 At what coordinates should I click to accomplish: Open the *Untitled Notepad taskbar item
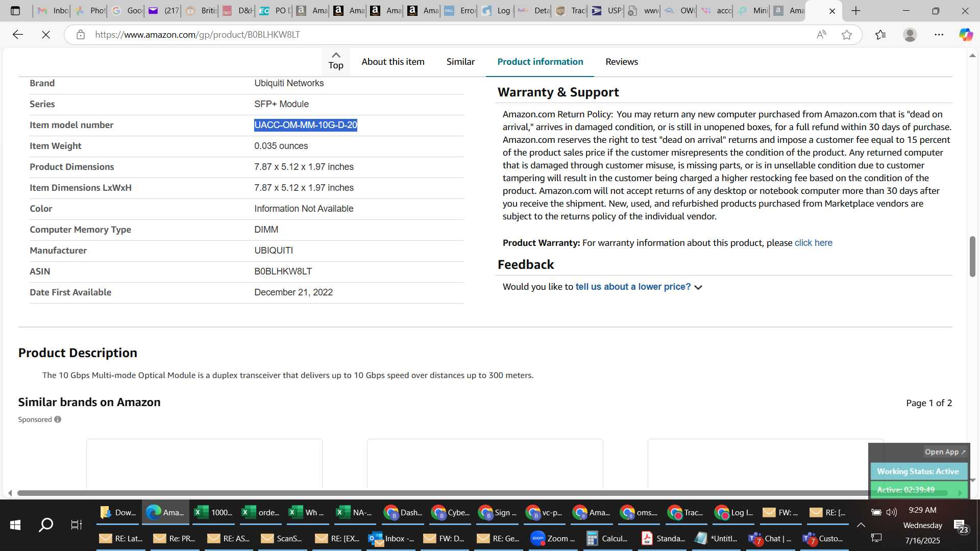click(717, 539)
